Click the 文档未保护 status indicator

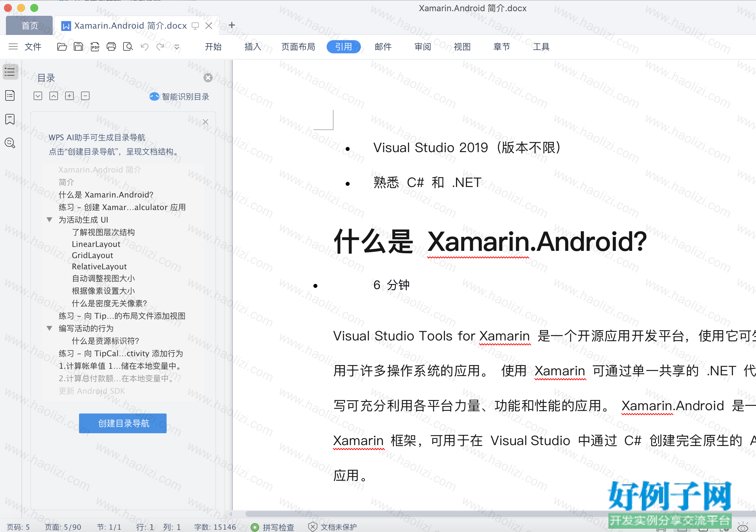pyautogui.click(x=333, y=527)
